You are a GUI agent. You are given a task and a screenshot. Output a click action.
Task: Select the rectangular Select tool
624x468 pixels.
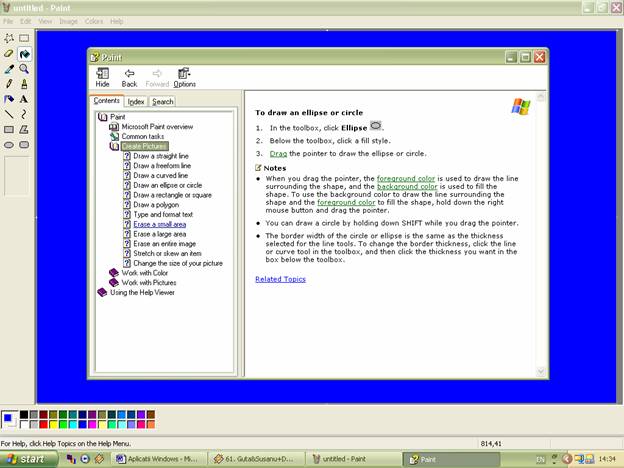pos(24,38)
